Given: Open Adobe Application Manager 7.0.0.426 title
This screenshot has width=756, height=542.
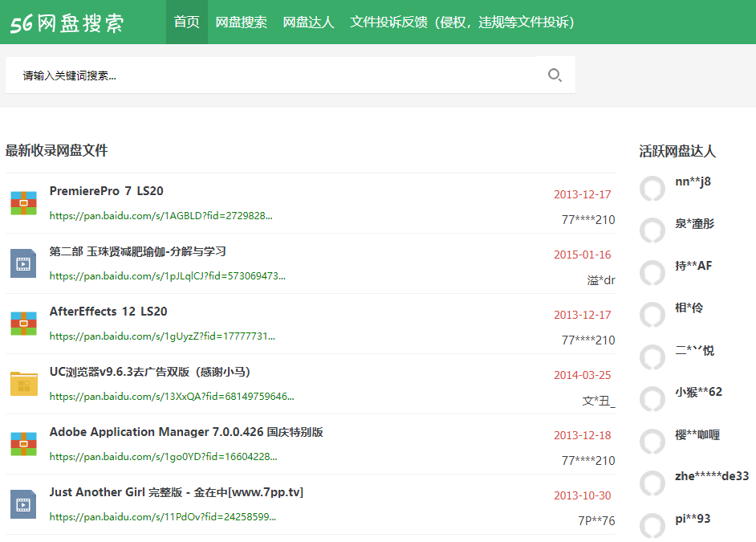Looking at the screenshot, I should tap(186, 432).
